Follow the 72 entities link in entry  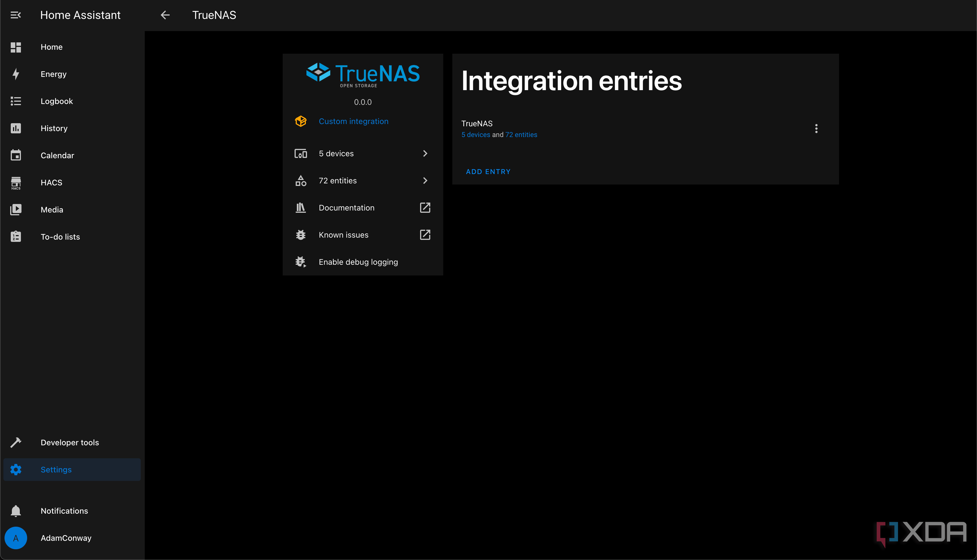[521, 134]
